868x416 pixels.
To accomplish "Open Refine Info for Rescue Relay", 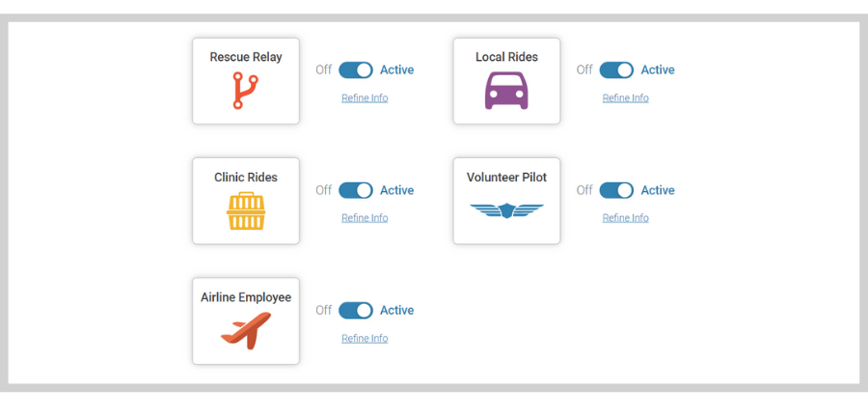I will click(x=365, y=98).
